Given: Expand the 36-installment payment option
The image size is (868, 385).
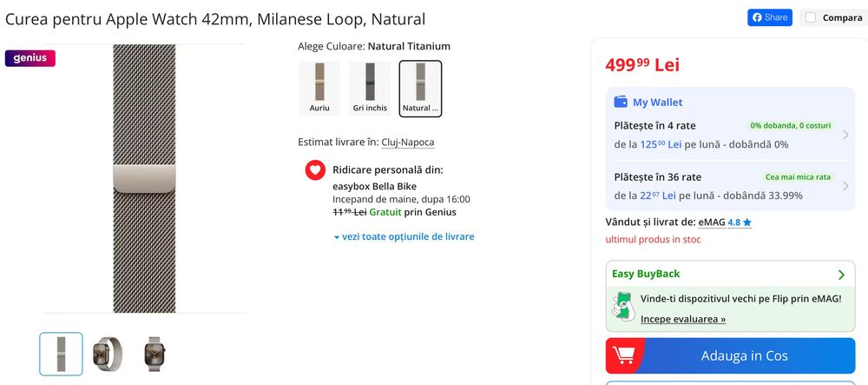Looking at the screenshot, I should (x=845, y=186).
